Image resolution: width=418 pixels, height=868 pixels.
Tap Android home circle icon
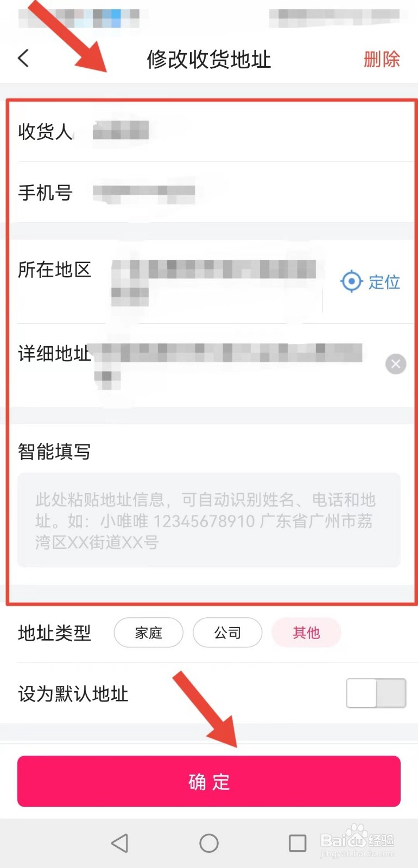209,843
